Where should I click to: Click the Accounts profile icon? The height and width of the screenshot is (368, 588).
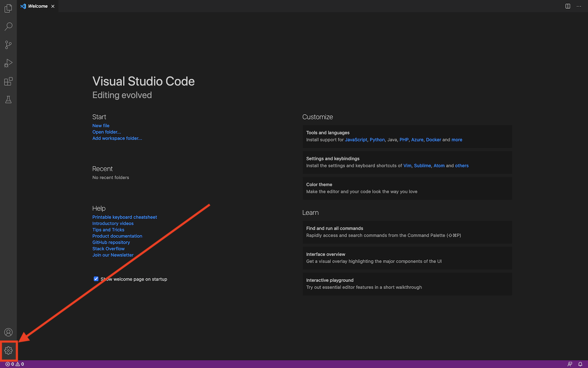pyautogui.click(x=8, y=332)
